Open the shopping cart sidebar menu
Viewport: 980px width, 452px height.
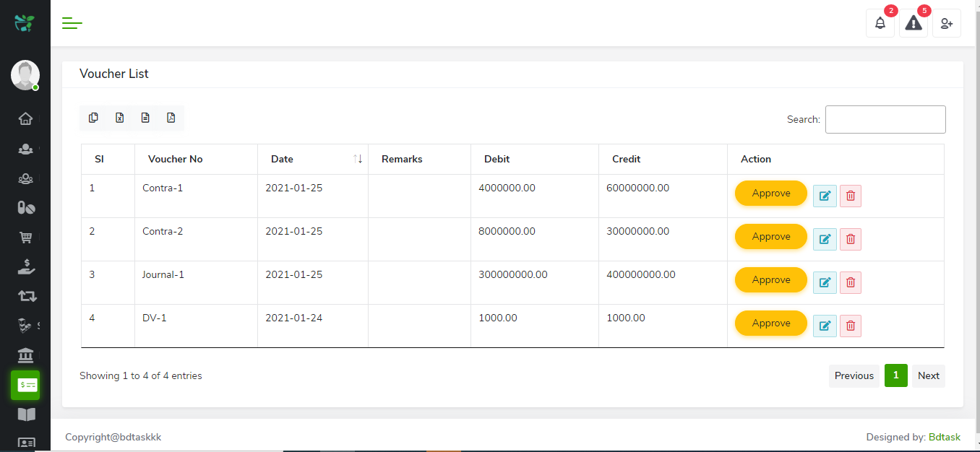[25, 238]
